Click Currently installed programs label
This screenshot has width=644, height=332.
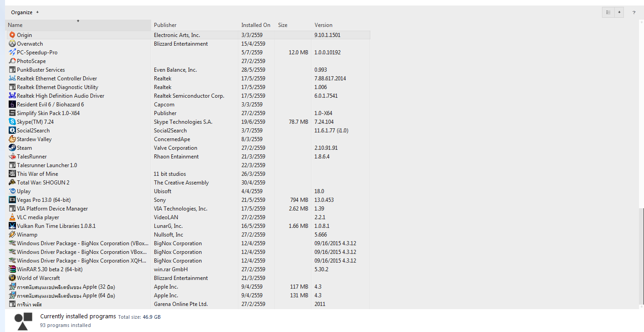[78, 316]
